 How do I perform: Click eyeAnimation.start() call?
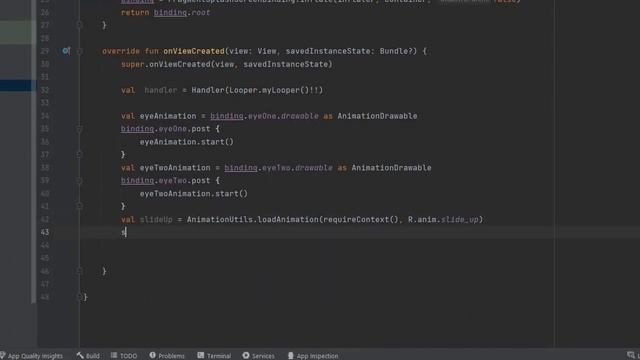coord(187,142)
